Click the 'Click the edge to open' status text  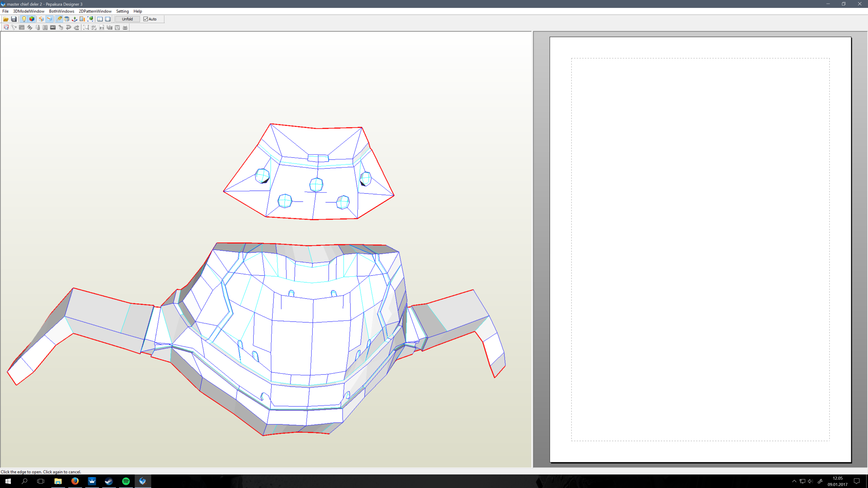click(x=41, y=472)
